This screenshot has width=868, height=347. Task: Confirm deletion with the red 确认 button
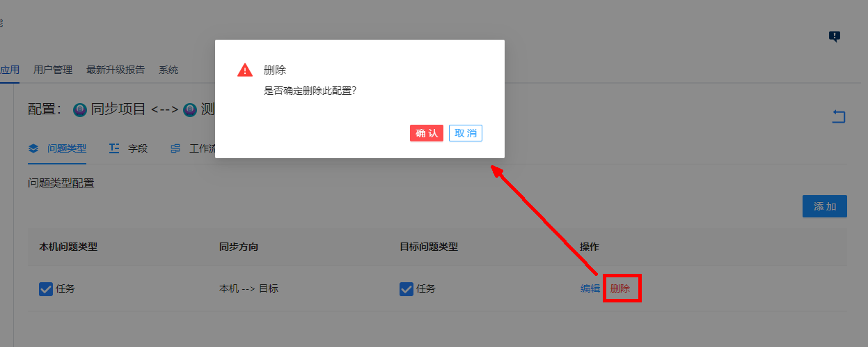click(x=427, y=133)
